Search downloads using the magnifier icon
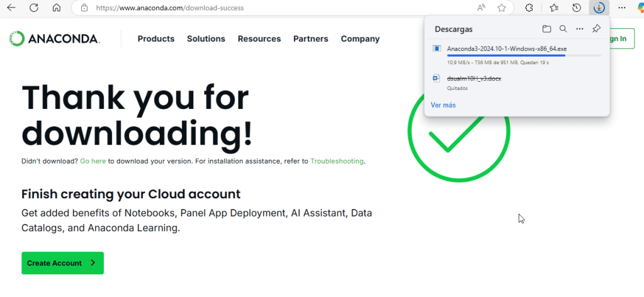 563,29
